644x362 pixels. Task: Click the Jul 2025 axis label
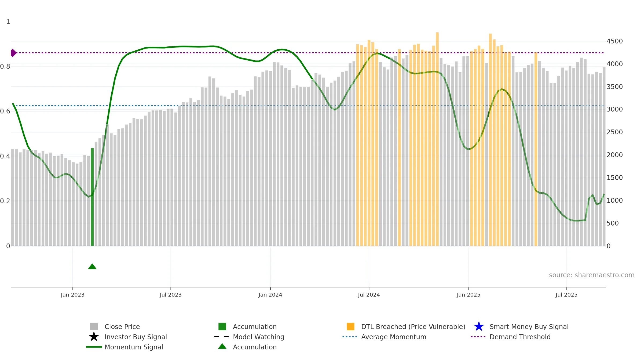(x=566, y=295)
